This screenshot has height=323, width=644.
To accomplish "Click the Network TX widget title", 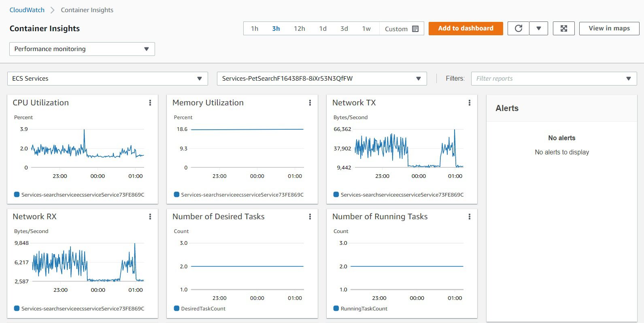I will coord(354,103).
